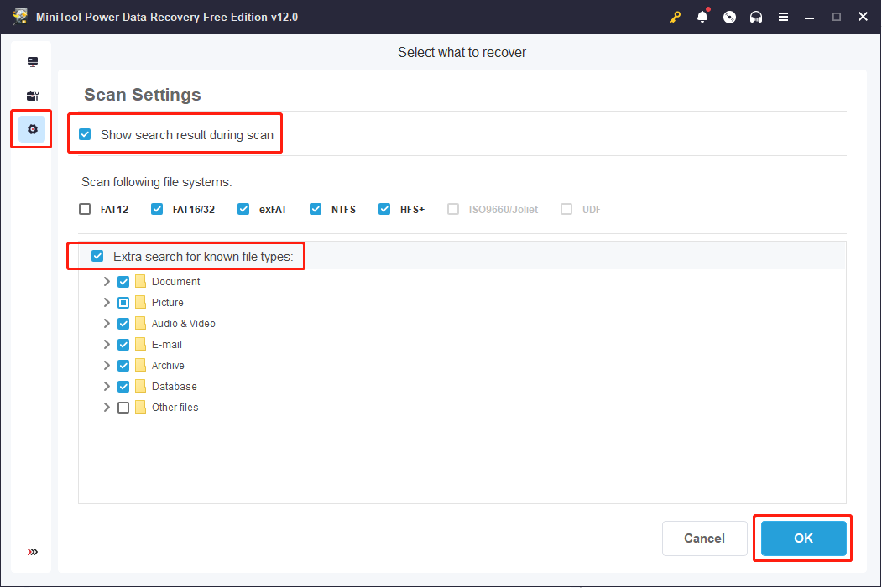Enable the FAT12 file system checkbox
Screen dimensions: 882x588
[x=85, y=209]
